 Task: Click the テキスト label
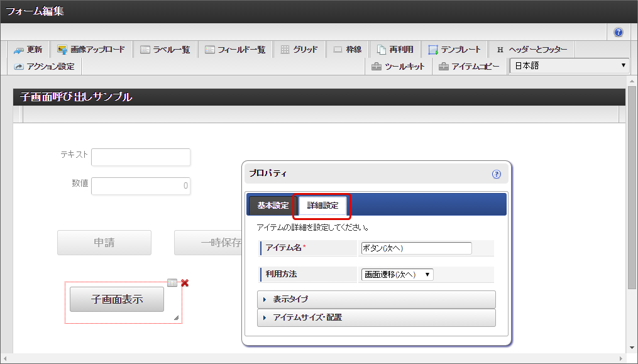[x=74, y=155]
